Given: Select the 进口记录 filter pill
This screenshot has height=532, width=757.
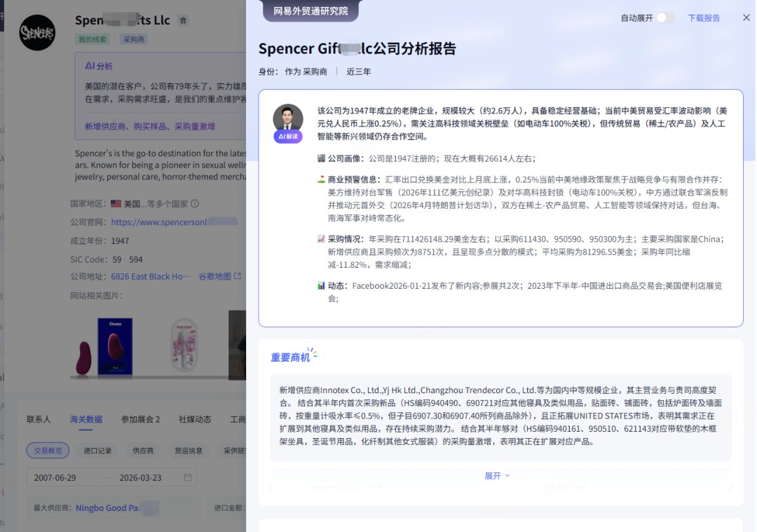Looking at the screenshot, I should pos(97,451).
